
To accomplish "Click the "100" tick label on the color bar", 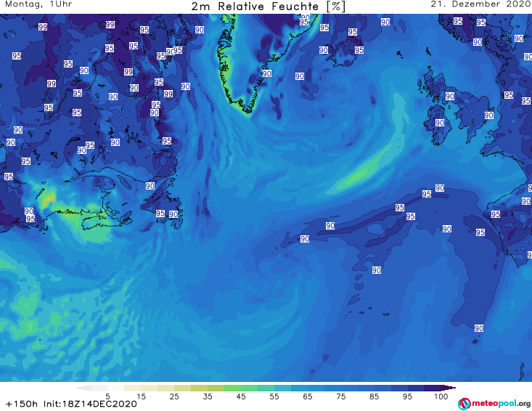I will [441, 396].
